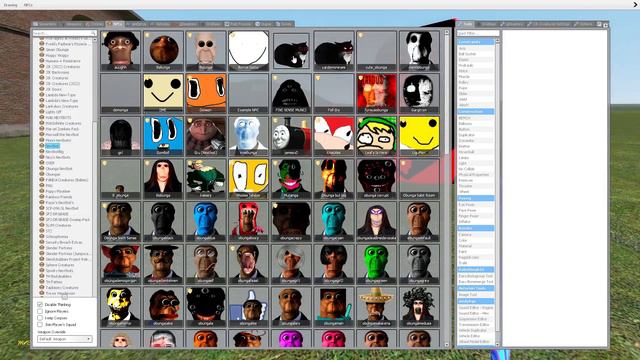Open the Security Breach Extras category
The width and height of the screenshot is (640, 360).
63,242
